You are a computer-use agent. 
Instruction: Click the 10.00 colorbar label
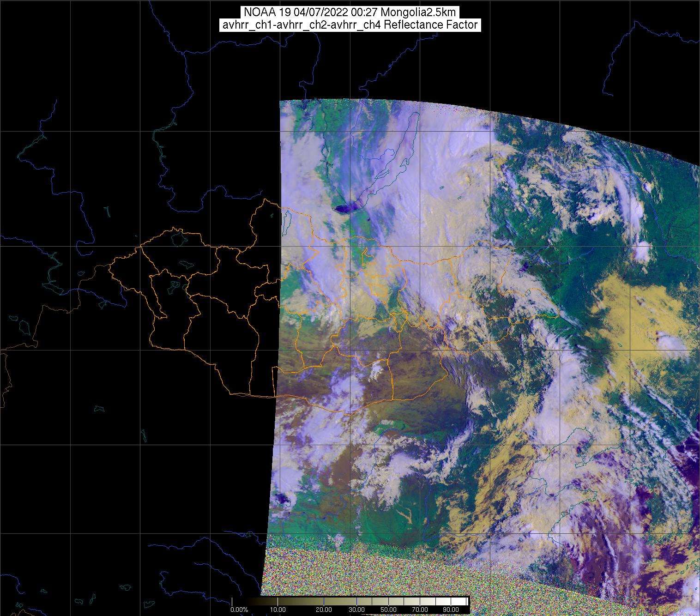[x=277, y=610]
